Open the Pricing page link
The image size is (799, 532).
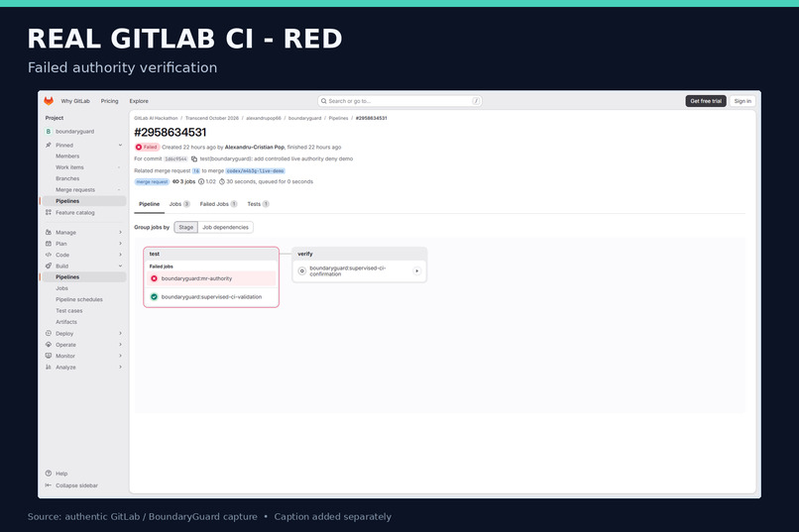(110, 101)
